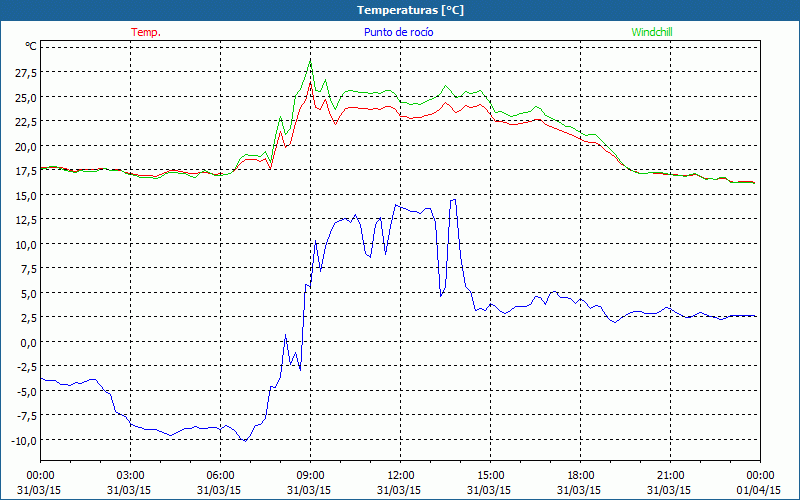This screenshot has height=500, width=800.
Task: Click the '18:00' time axis label
Action: [581, 476]
